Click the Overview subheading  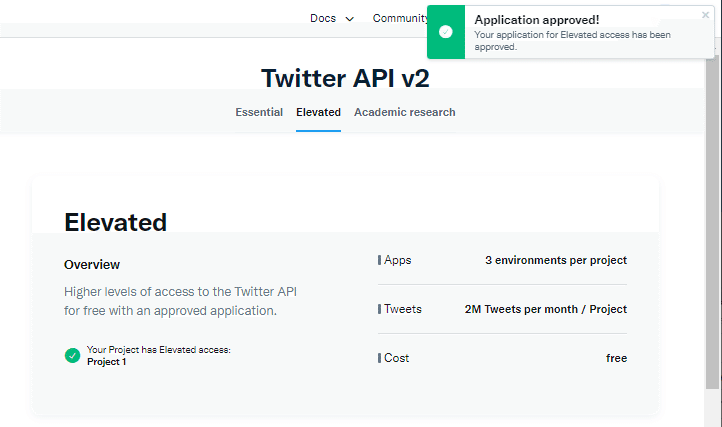click(92, 265)
